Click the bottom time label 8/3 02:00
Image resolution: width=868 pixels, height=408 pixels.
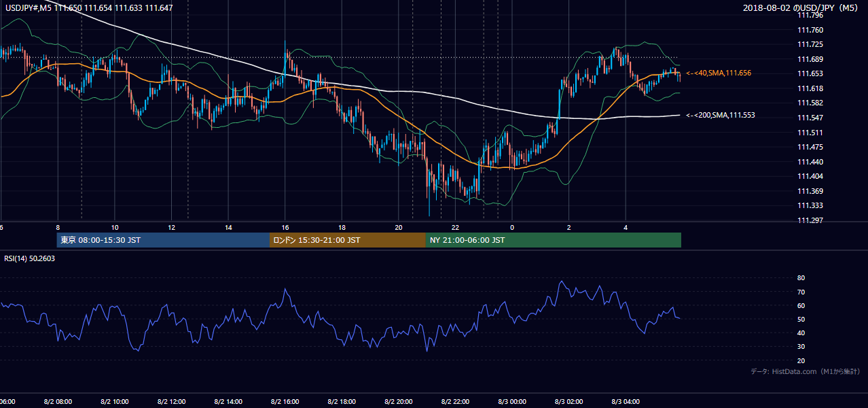pyautogui.click(x=569, y=402)
